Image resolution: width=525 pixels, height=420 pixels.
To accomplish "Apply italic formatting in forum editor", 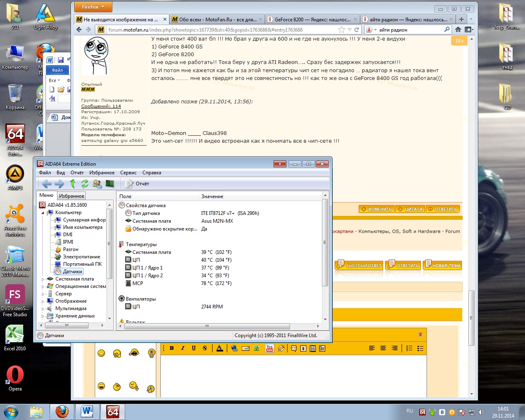I will pyautogui.click(x=183, y=348).
